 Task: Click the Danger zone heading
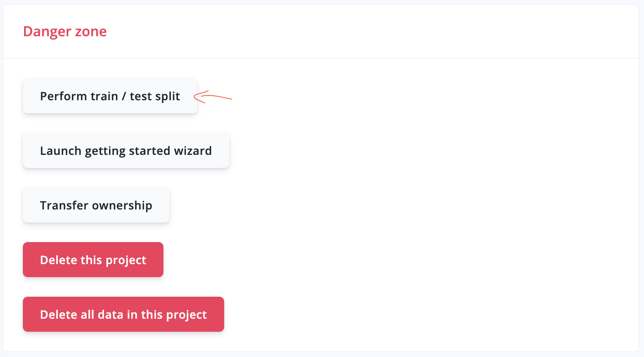(x=65, y=31)
